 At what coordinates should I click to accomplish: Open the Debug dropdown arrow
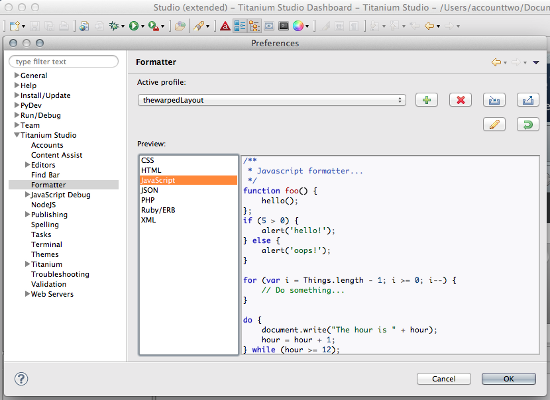[x=123, y=26]
